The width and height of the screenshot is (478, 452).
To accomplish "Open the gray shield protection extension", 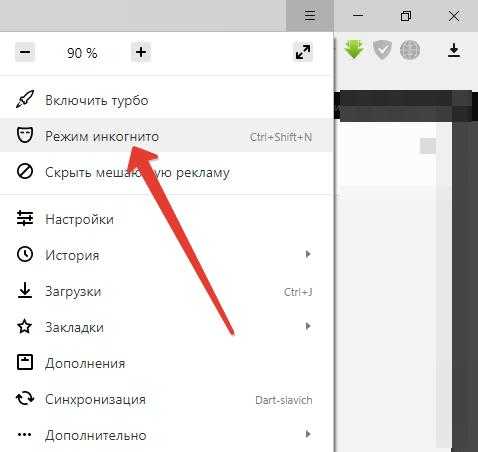I will click(382, 50).
